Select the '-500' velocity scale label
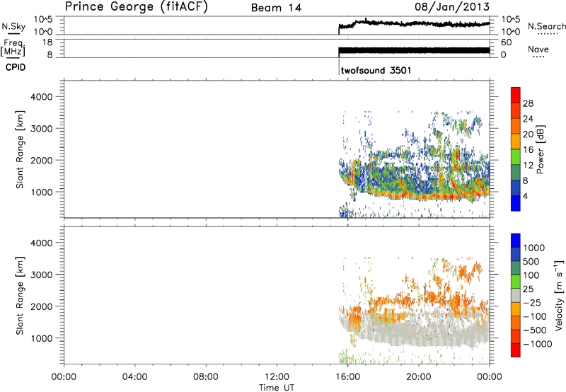 tap(534, 330)
